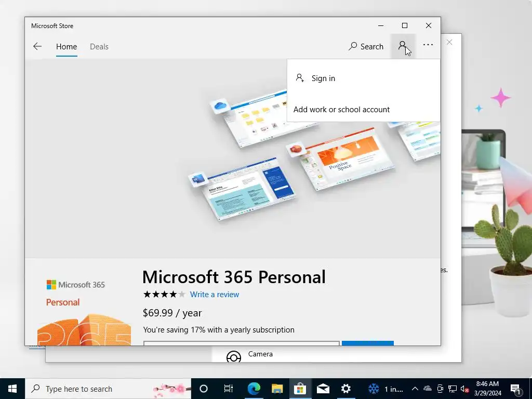Click the Microsoft 365 Personal title
This screenshot has height=399, width=532.
[234, 277]
